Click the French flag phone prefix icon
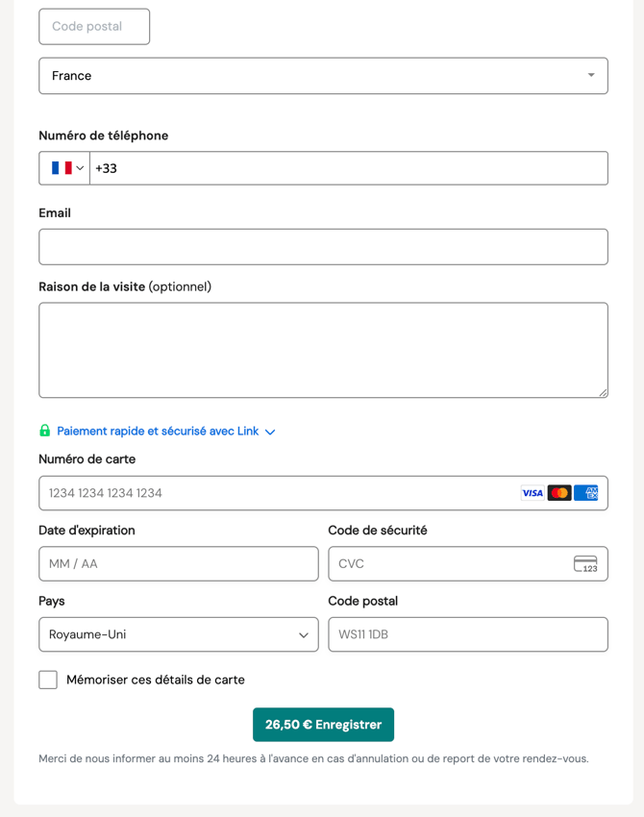This screenshot has height=817, width=644. point(62,168)
